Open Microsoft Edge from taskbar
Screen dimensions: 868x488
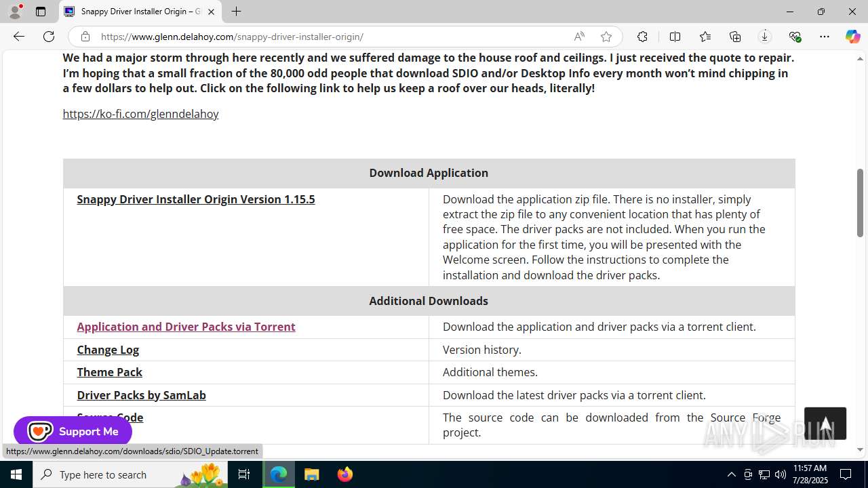[279, 474]
